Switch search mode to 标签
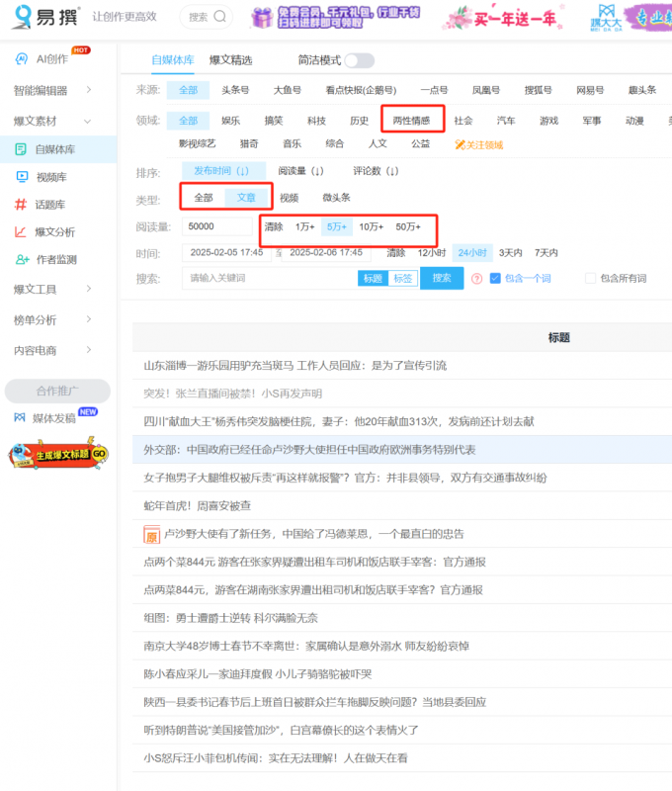Image resolution: width=672 pixels, height=791 pixels. pyautogui.click(x=403, y=279)
